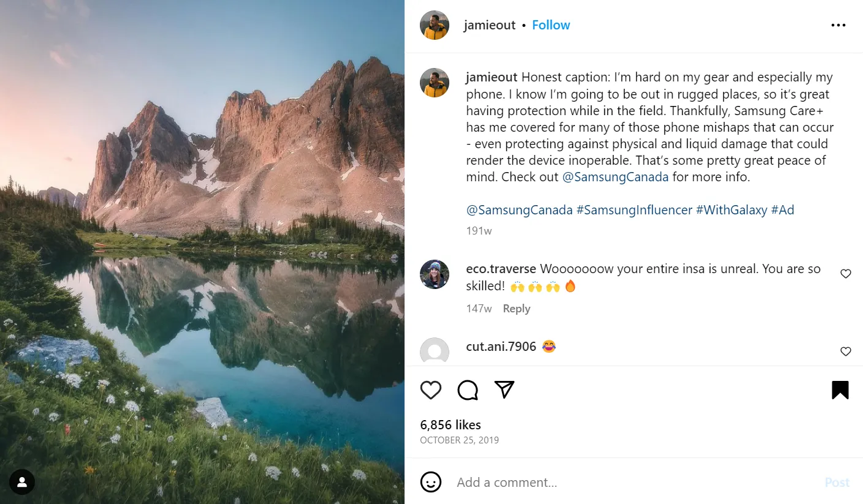
Task: Toggle the saved bookmark icon
Action: pyautogui.click(x=840, y=390)
